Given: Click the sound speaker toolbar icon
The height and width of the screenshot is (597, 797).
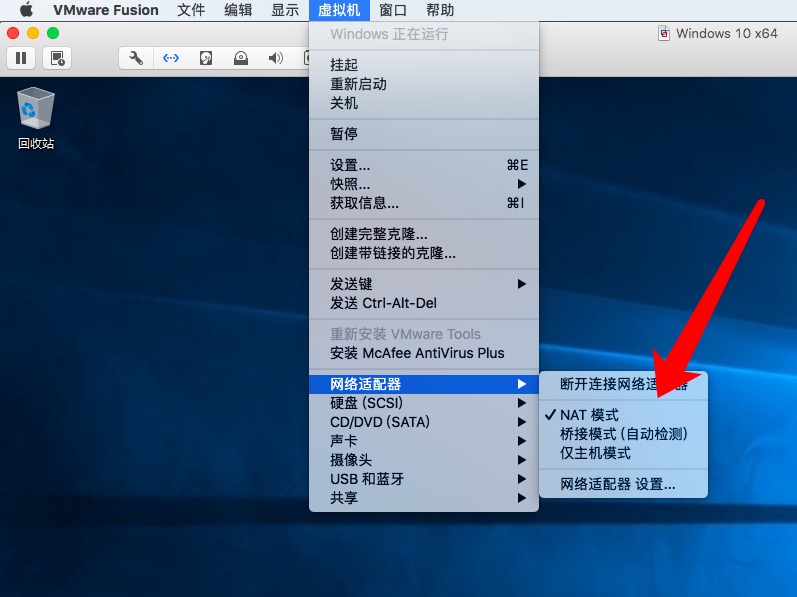Looking at the screenshot, I should pos(276,58).
